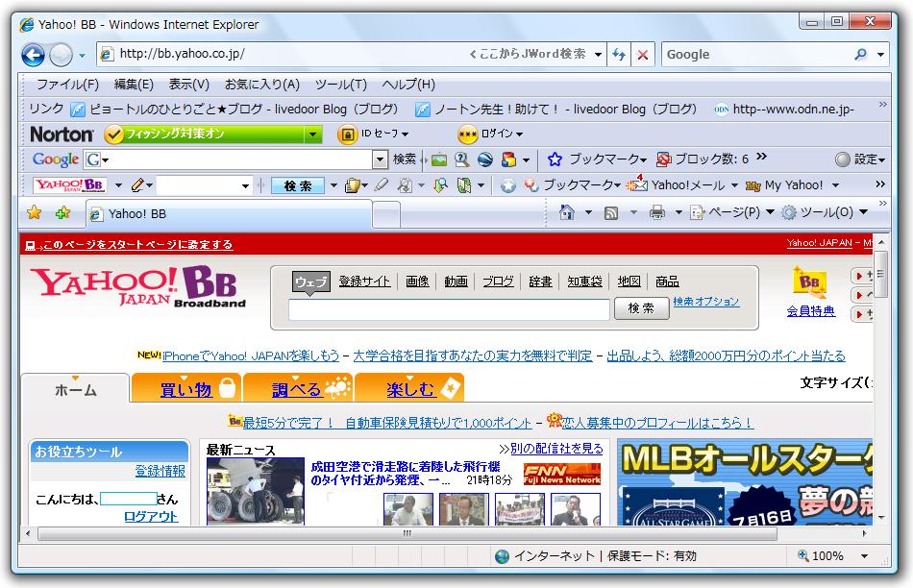913x588 pixels.
Task: Open Norton ID Safe lock icon
Action: pyautogui.click(x=347, y=135)
